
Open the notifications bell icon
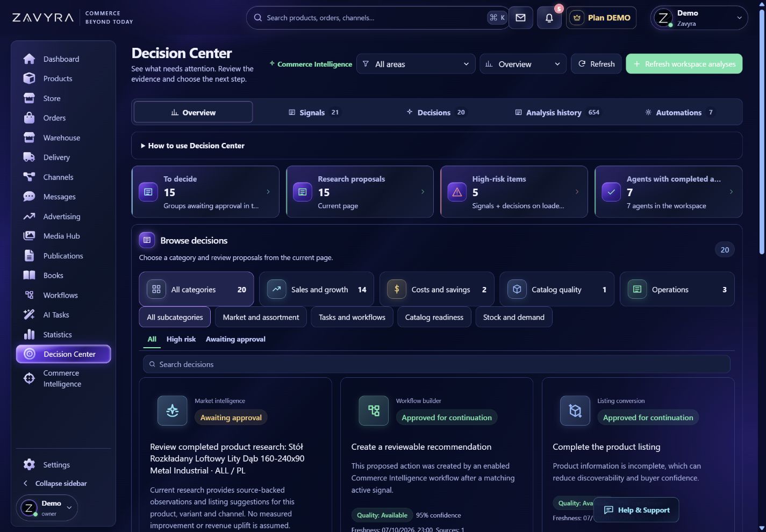(x=549, y=18)
